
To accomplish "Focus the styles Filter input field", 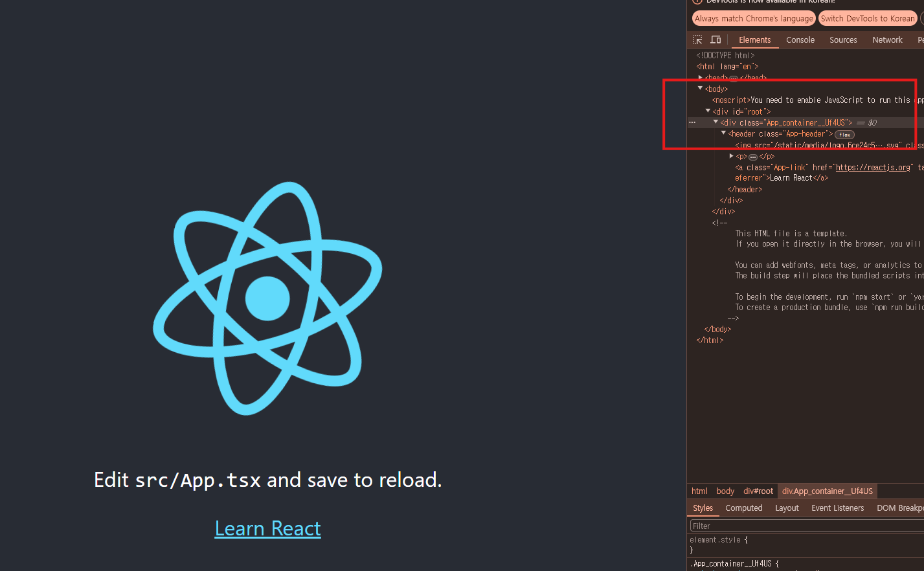I will click(x=807, y=526).
